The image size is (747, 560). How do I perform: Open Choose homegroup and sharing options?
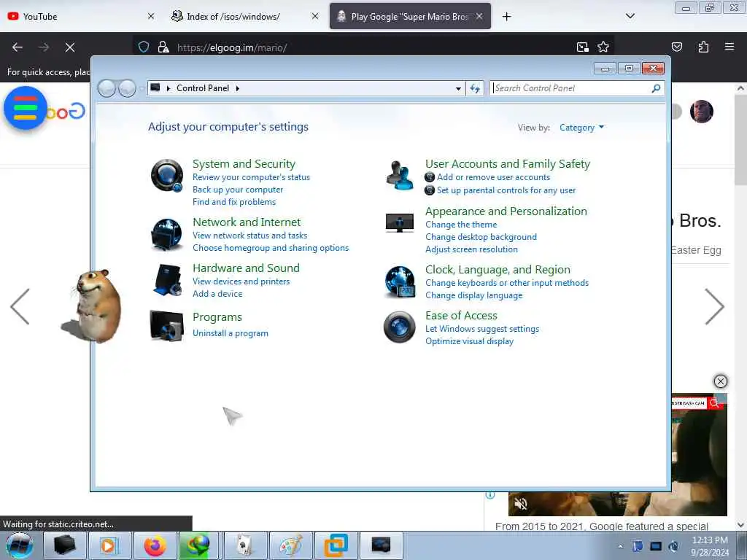271,248
